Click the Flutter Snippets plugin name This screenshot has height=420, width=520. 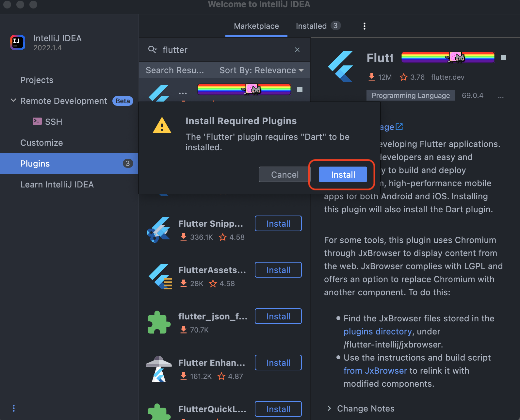click(211, 224)
